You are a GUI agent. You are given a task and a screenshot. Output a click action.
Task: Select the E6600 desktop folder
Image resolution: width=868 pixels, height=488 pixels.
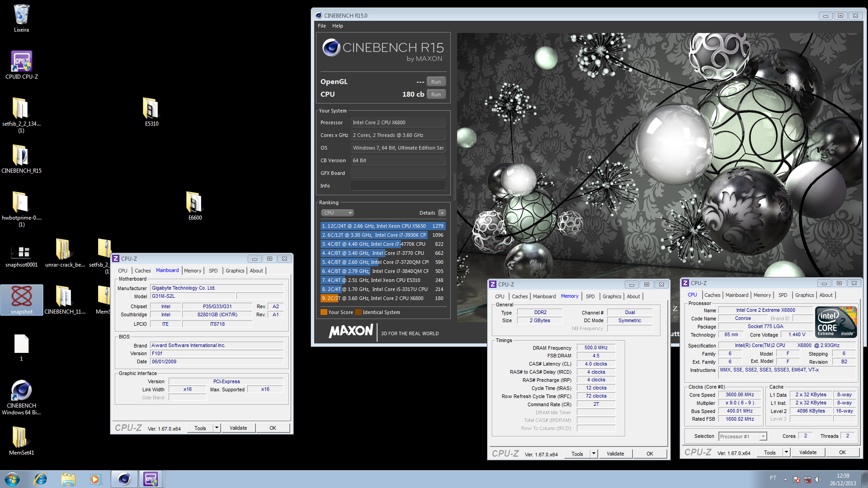click(x=195, y=206)
